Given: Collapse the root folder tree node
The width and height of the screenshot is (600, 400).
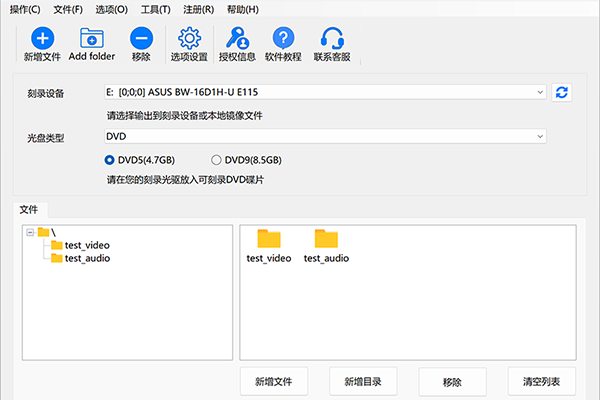Looking at the screenshot, I should click(30, 232).
